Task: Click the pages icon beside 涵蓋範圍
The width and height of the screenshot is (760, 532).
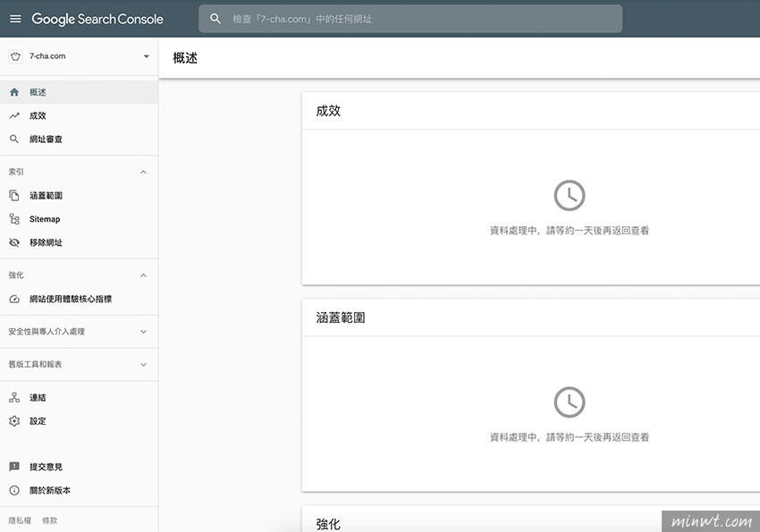Action: pyautogui.click(x=14, y=195)
